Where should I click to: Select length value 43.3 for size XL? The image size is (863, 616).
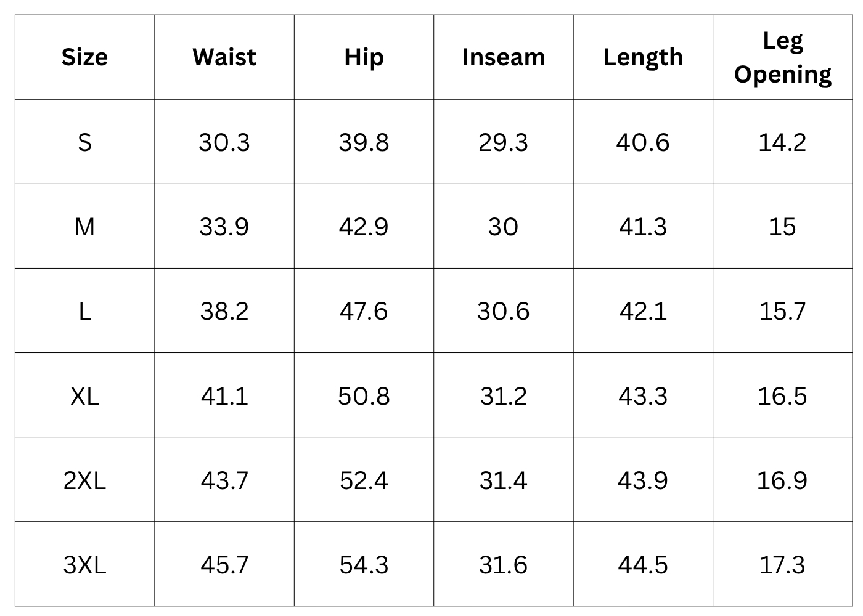[643, 395]
